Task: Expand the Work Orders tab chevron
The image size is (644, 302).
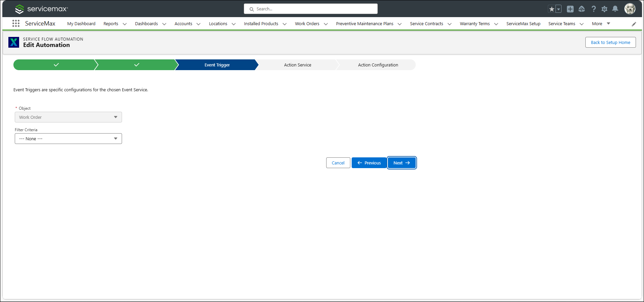Action: 326,24
